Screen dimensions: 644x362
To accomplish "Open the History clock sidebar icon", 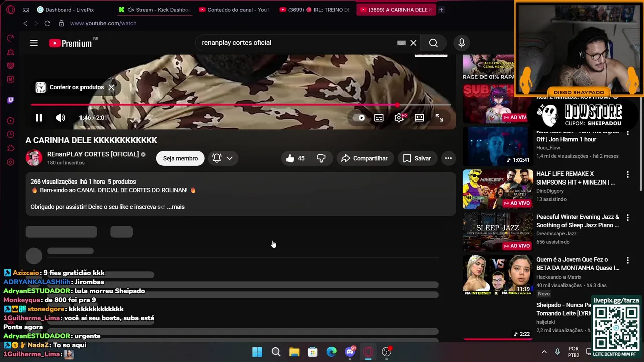I will click(11, 135).
